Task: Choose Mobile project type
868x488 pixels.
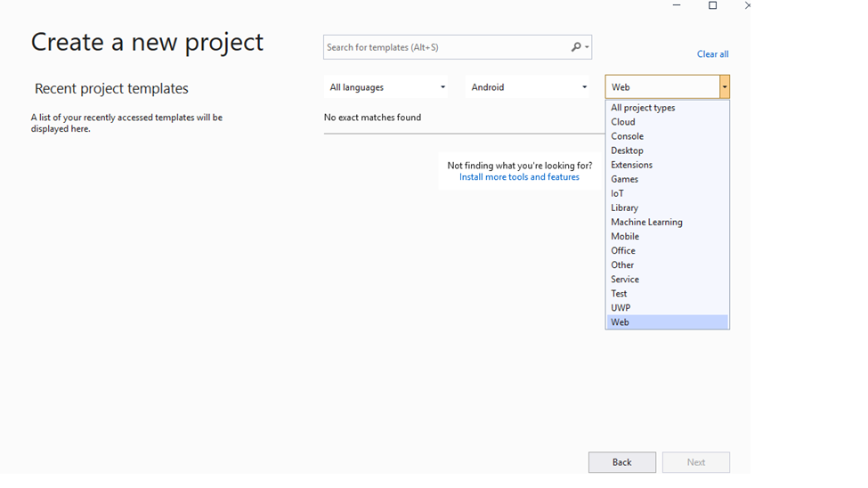Action: (x=667, y=237)
